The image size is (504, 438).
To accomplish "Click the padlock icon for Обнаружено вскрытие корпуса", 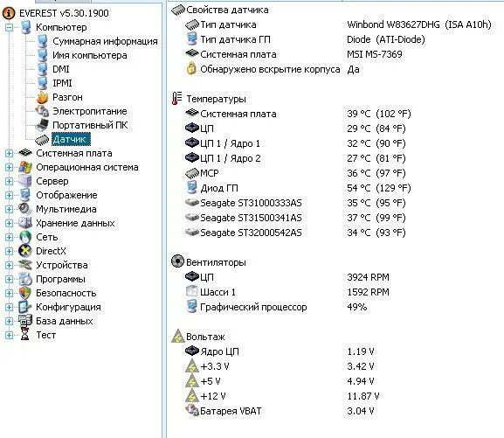I will pos(191,69).
